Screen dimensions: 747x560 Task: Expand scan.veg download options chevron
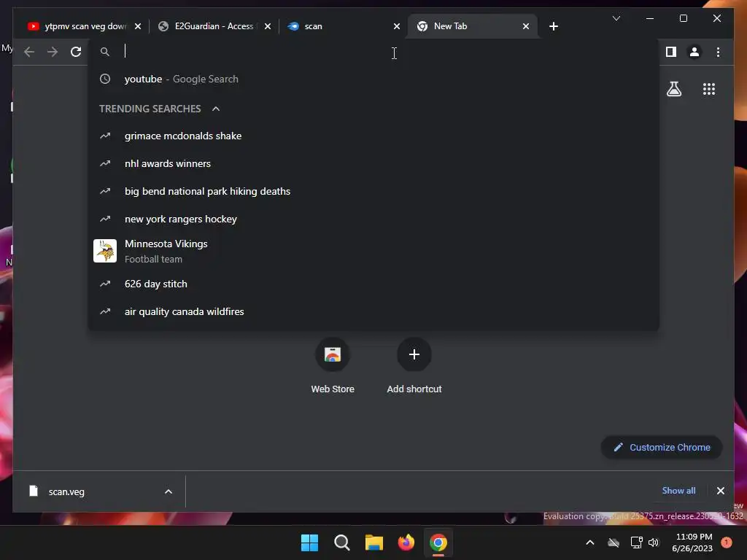[169, 491]
